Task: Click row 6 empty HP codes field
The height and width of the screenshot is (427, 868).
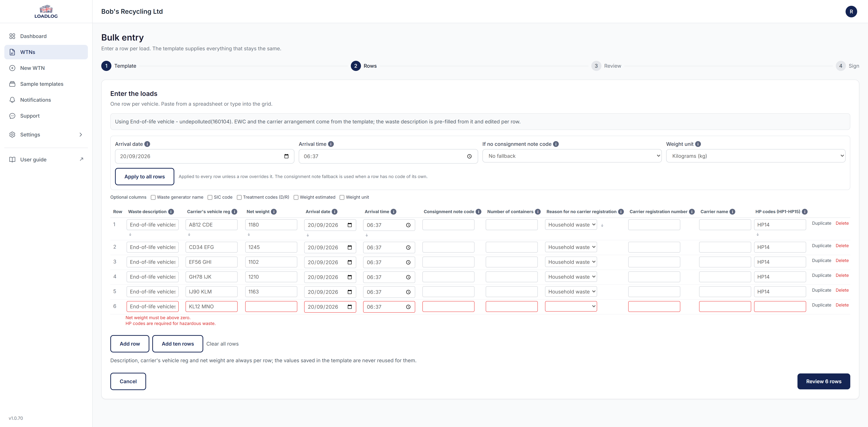Action: tap(780, 306)
